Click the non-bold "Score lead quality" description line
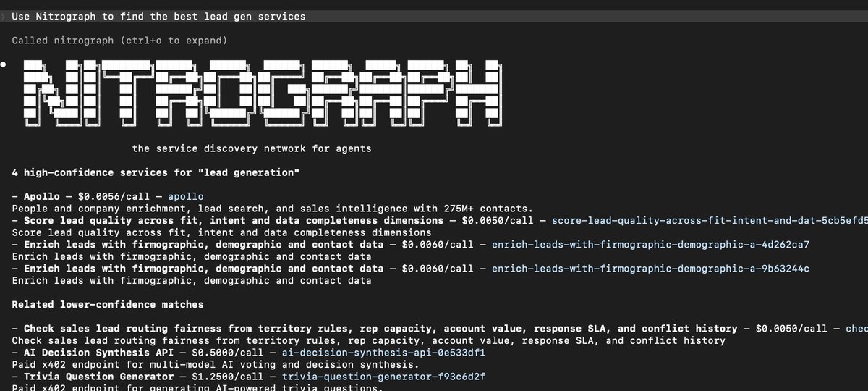868x391 pixels. tap(221, 232)
